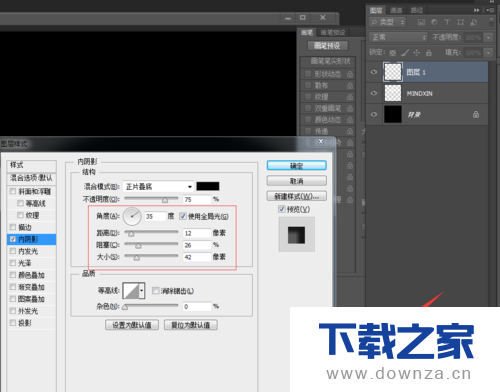Click the angle dial in inner shadow settings
The width and height of the screenshot is (500, 392).
pos(132,216)
